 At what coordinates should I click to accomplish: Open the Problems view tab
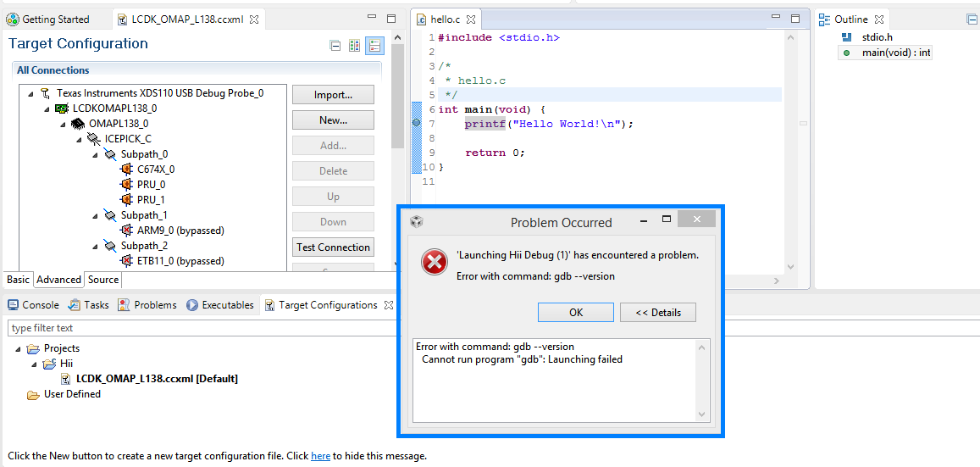coord(147,305)
